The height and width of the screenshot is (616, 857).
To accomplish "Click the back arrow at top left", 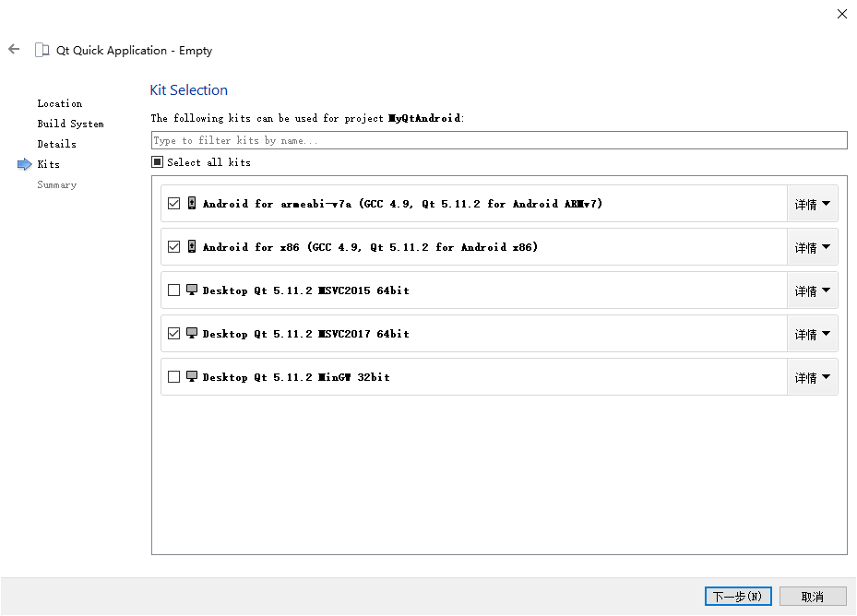I will pos(13,49).
